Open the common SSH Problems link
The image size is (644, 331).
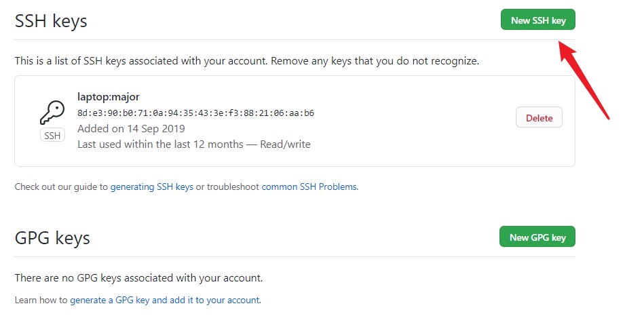coord(309,187)
